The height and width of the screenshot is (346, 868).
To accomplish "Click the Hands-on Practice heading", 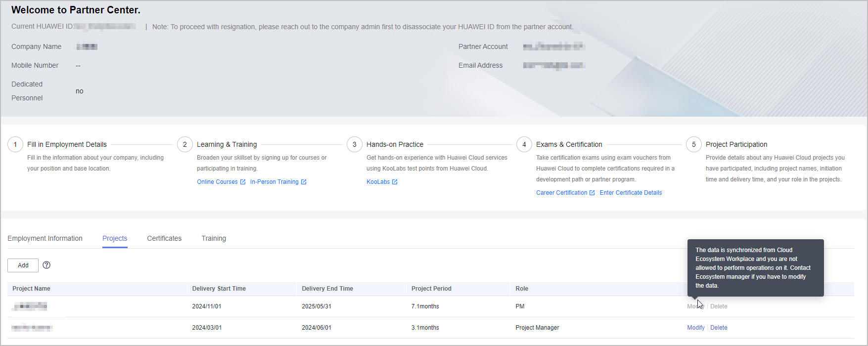I will [395, 144].
